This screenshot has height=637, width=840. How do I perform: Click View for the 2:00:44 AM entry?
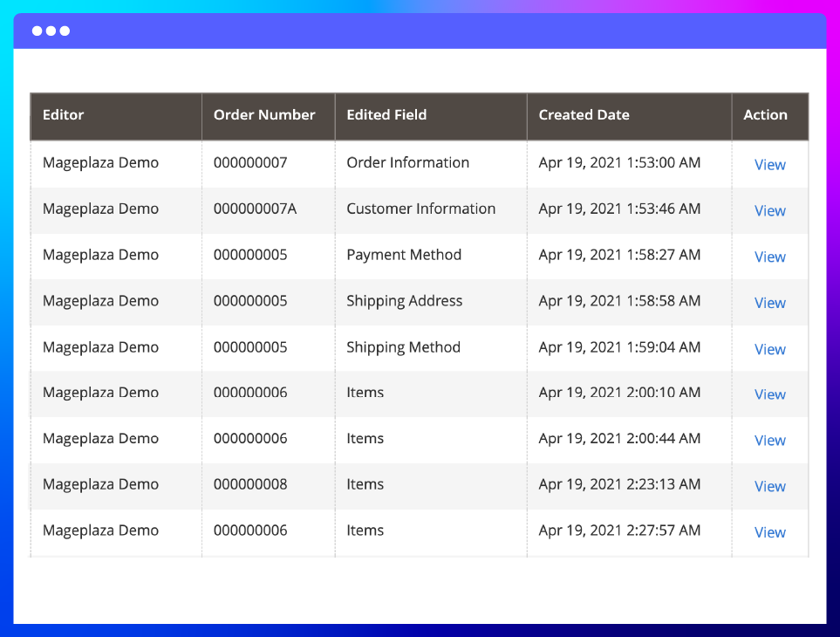coord(769,441)
